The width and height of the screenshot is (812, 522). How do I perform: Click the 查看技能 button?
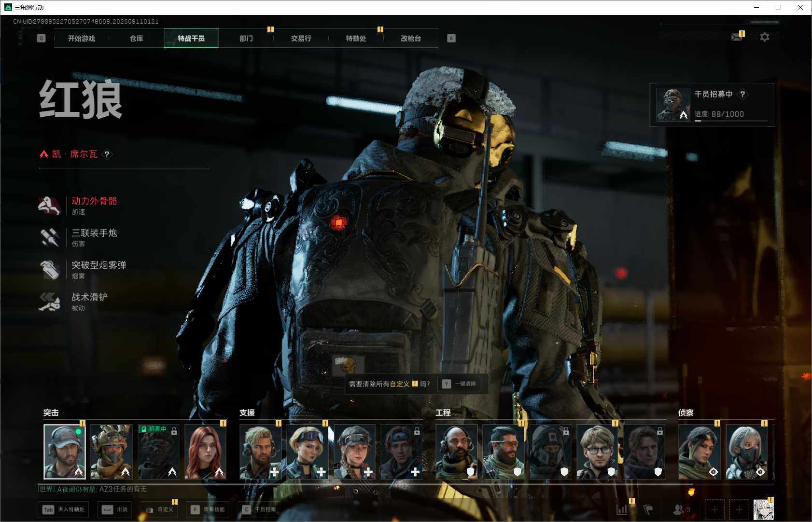click(208, 509)
